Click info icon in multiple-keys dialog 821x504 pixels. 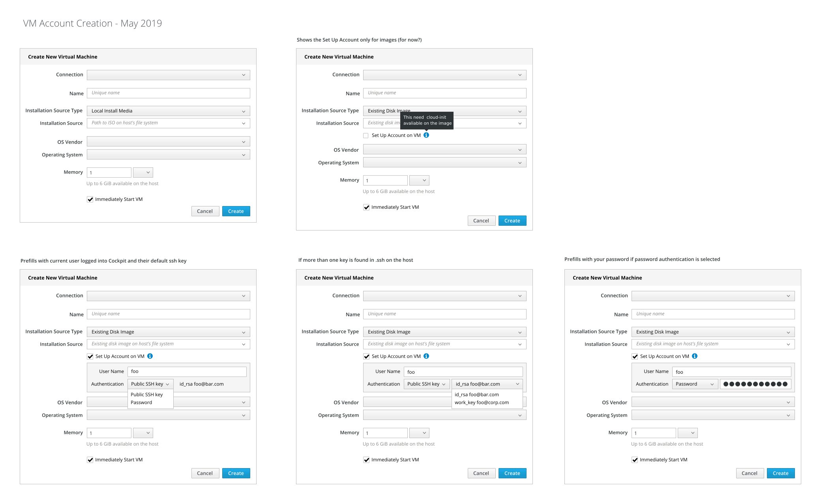[426, 356]
